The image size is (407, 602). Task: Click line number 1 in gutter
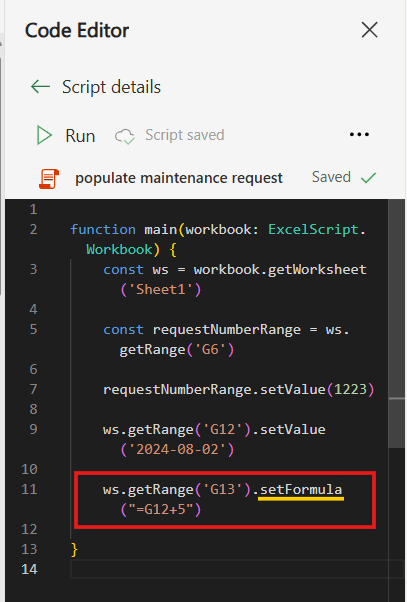coord(33,210)
